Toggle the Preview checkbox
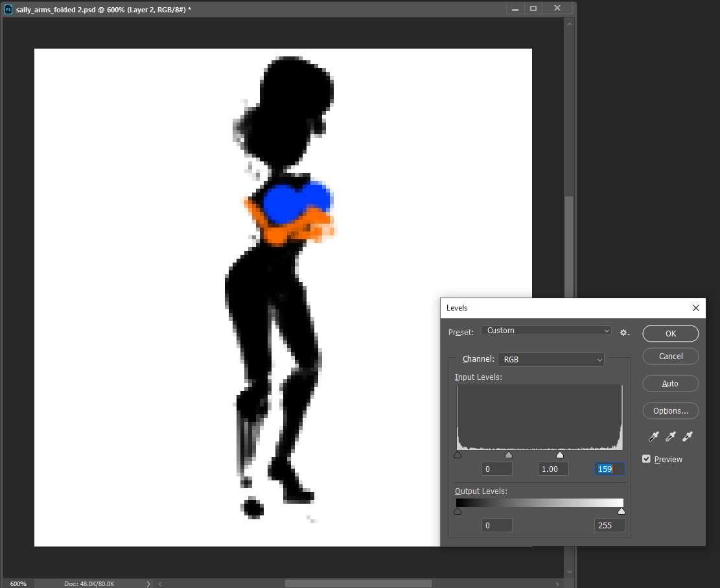 click(646, 459)
